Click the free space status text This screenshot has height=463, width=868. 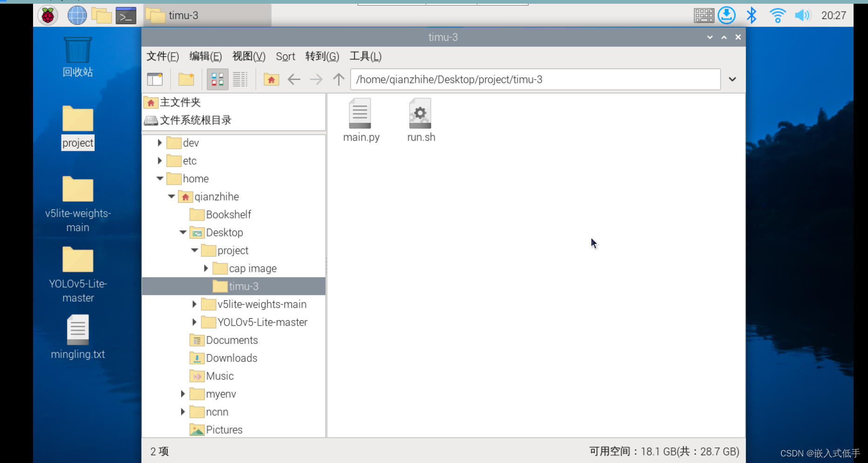pos(664,451)
